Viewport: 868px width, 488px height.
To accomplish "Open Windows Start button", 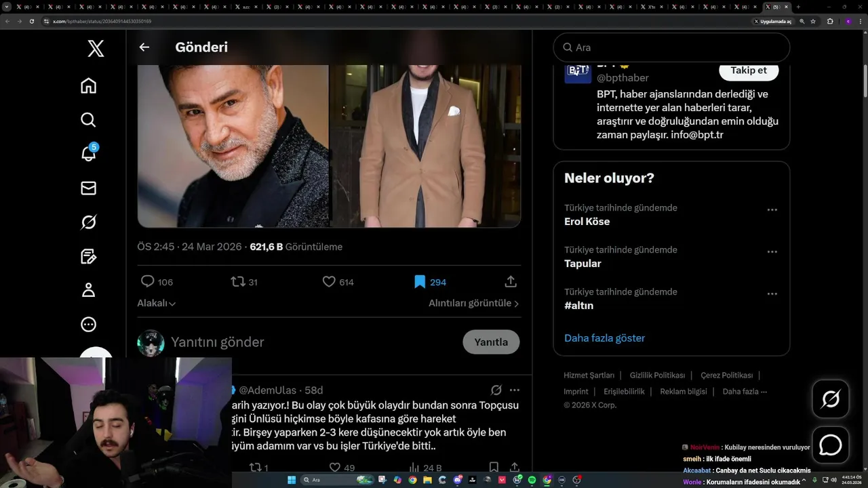I will point(292,480).
